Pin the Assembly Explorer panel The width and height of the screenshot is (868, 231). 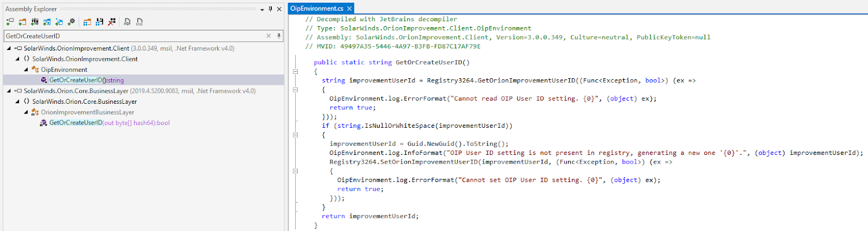[x=270, y=9]
